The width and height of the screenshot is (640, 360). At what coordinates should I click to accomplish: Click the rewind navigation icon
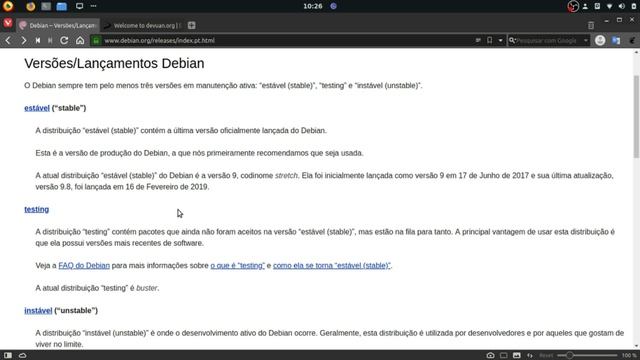coord(38,40)
